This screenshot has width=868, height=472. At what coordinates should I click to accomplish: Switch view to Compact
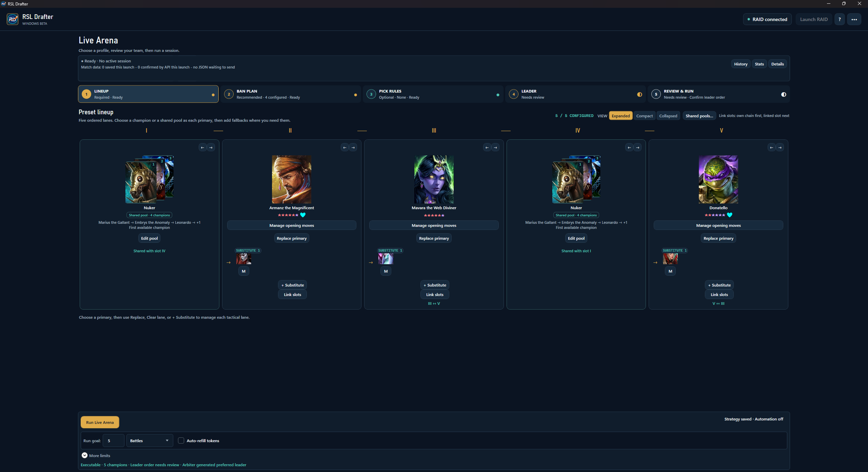tap(644, 116)
